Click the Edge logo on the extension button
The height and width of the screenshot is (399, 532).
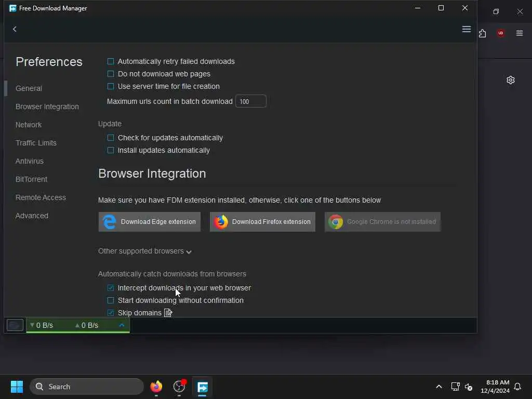pyautogui.click(x=109, y=222)
